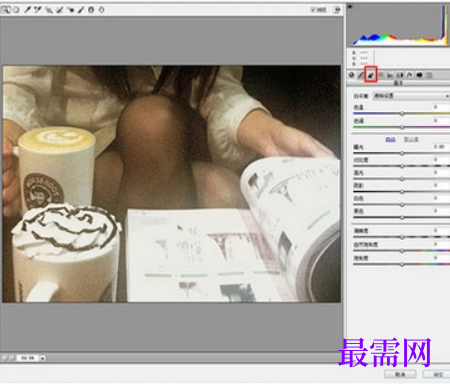
Task: Toggle full screen mode icon
Action: (337, 10)
